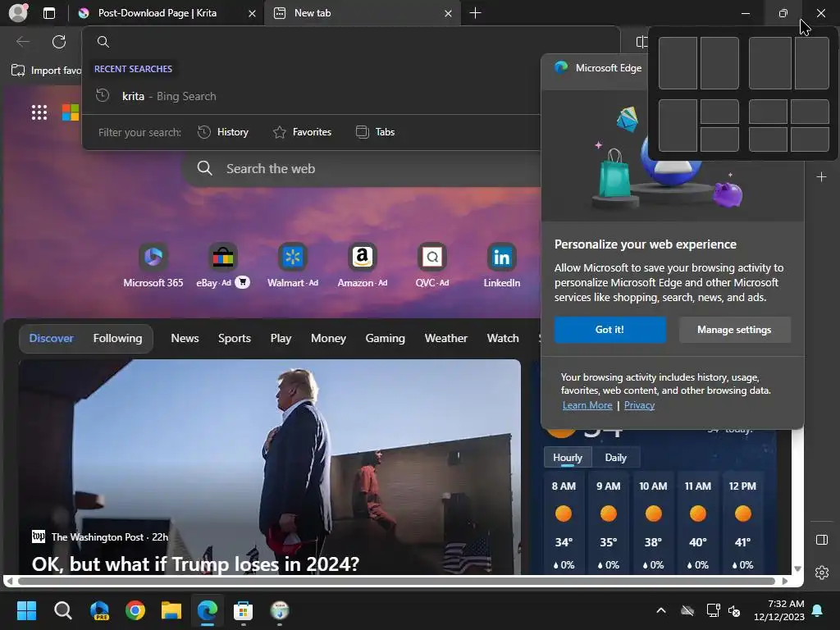Close the Post-Download Page Krita tab

[x=252, y=13]
